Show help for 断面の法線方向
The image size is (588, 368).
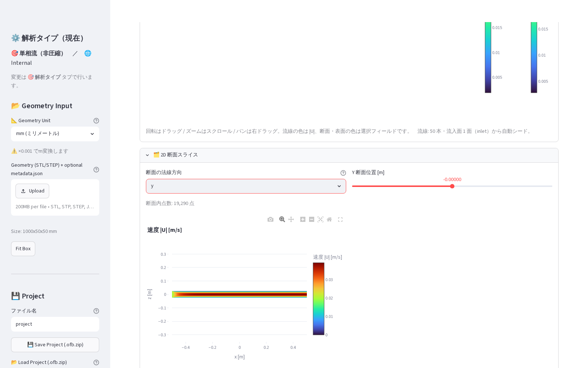tap(343, 173)
